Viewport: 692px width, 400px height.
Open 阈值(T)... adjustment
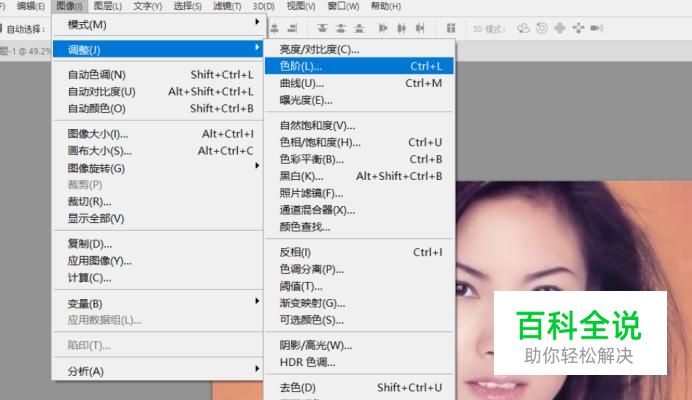click(359, 286)
